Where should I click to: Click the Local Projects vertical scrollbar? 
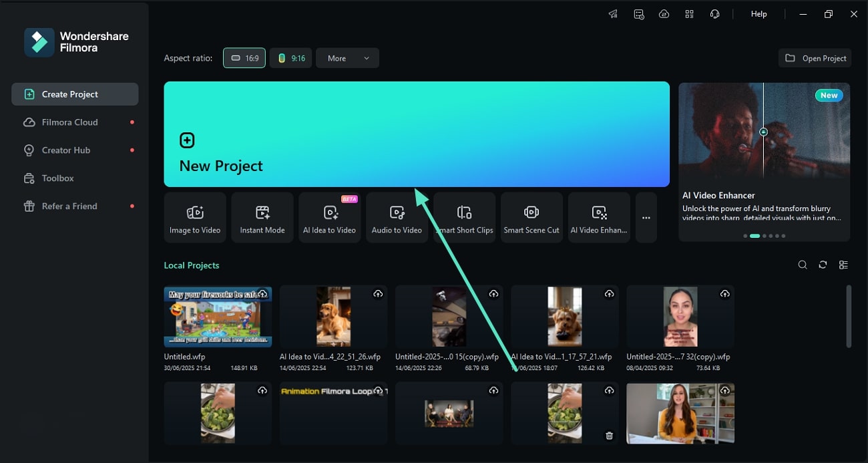coord(849,316)
